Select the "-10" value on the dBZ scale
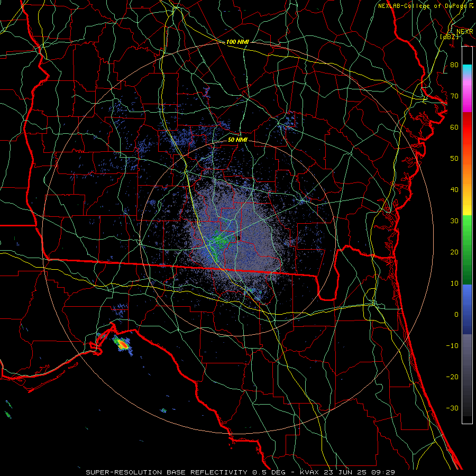The width and height of the screenshot is (476, 476). (452, 346)
